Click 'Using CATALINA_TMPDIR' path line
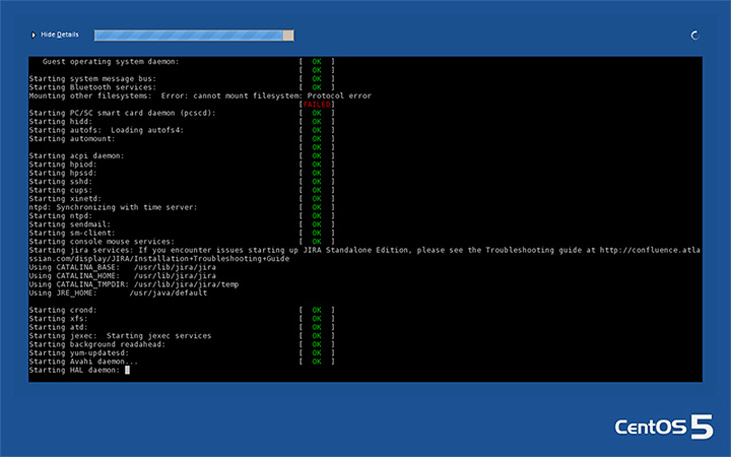Viewport: 731px width, 457px height. (x=134, y=284)
